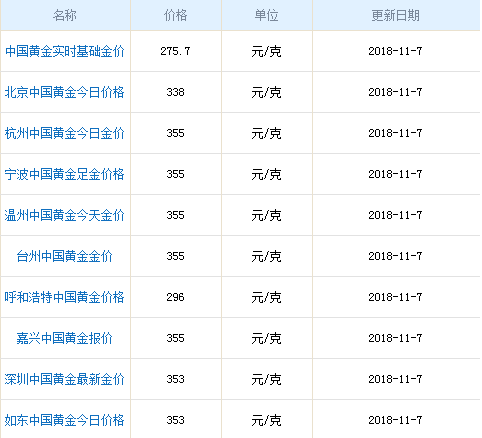Screen dimensions: 482x438
Task: Select the price 338 in 北京 row
Action: click(x=175, y=92)
